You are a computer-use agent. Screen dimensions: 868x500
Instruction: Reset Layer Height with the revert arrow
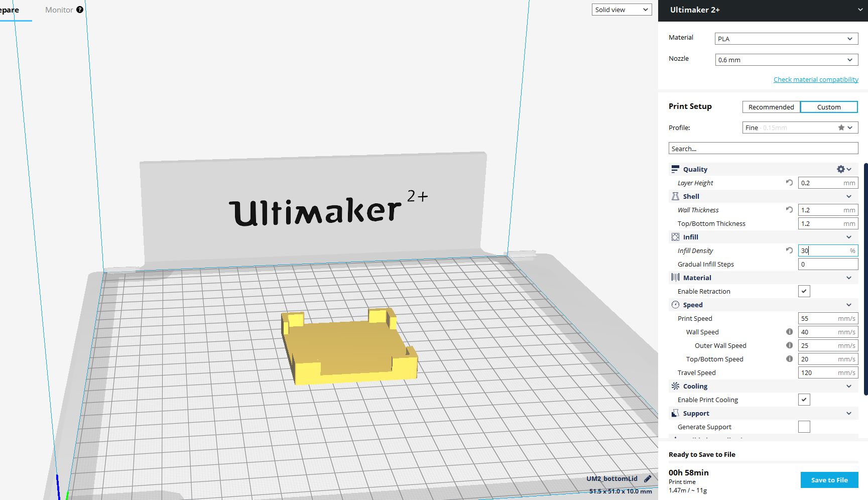789,183
